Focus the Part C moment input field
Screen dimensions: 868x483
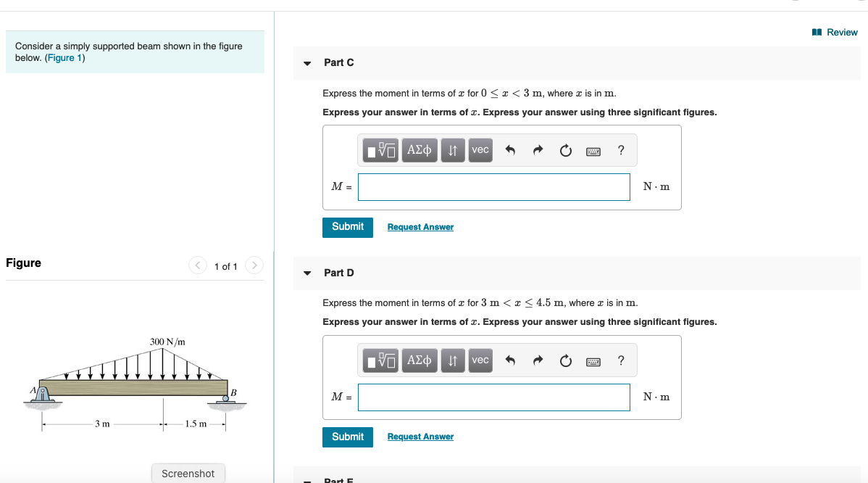pos(494,187)
